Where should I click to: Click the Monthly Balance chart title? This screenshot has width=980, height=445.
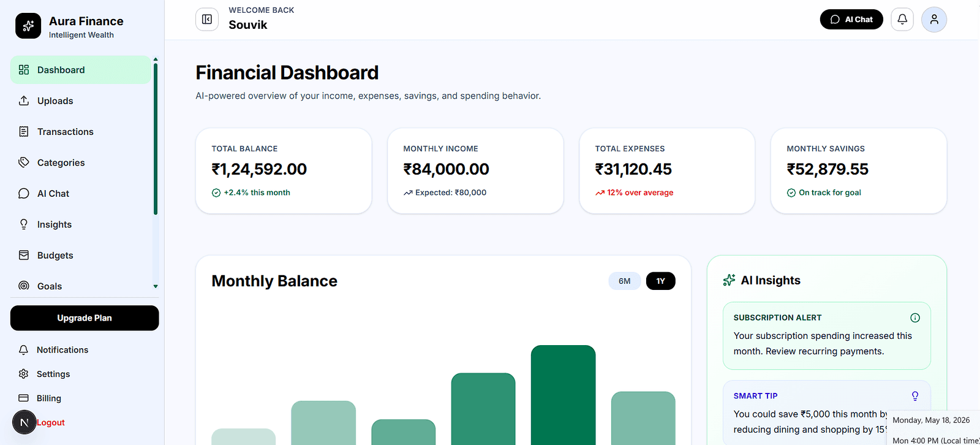coord(274,281)
